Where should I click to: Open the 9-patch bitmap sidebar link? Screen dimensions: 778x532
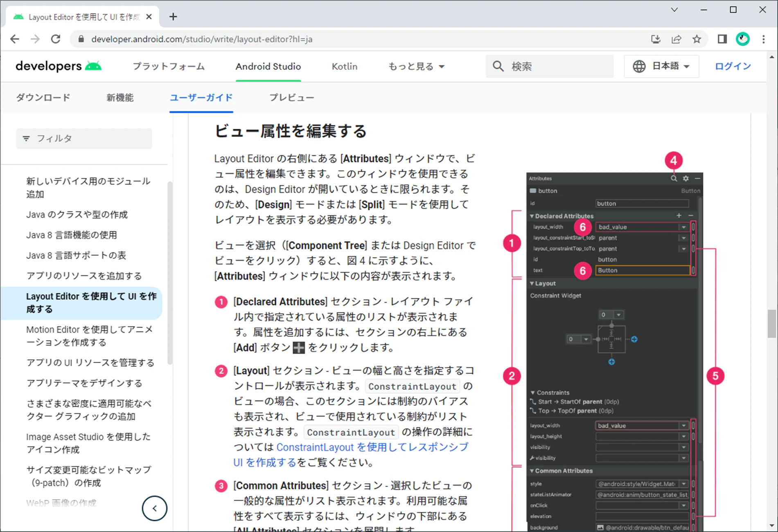88,476
